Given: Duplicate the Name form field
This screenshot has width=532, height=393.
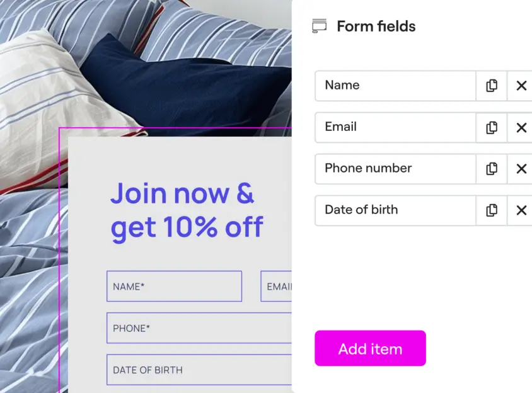Looking at the screenshot, I should coord(492,86).
